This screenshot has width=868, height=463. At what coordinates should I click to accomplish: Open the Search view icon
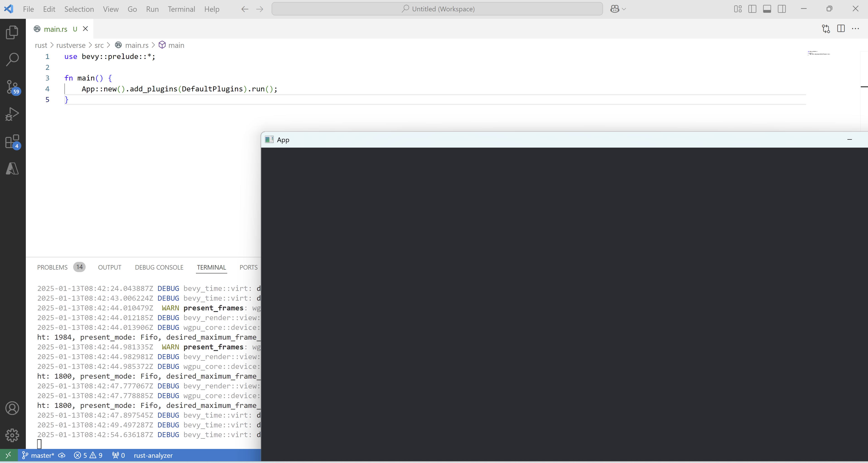12,60
